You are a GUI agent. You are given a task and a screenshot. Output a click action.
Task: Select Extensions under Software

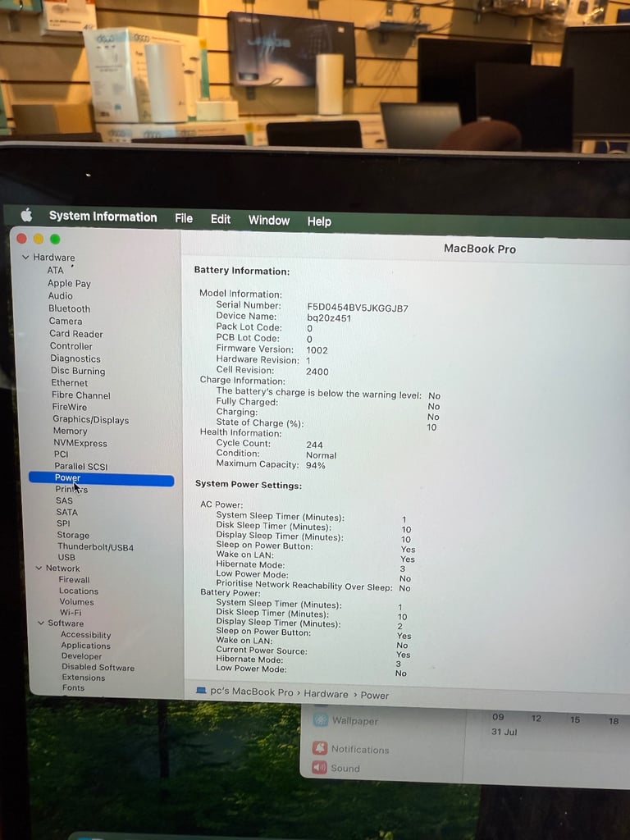tap(84, 678)
